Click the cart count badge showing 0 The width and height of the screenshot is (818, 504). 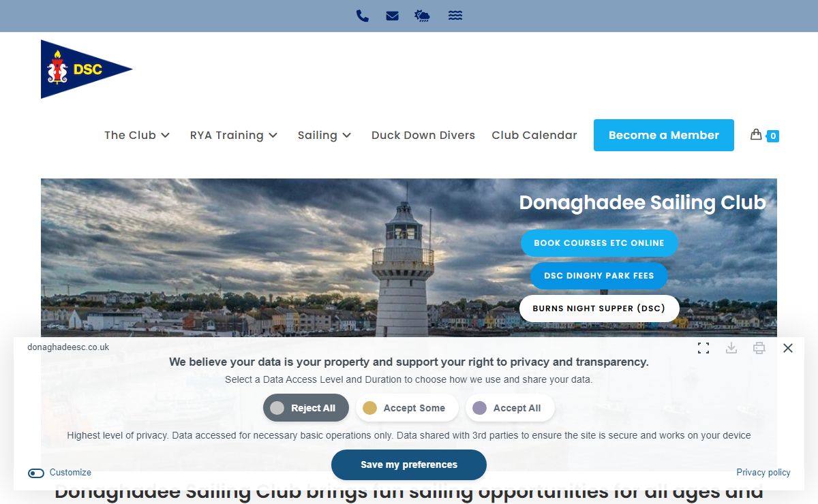[773, 136]
